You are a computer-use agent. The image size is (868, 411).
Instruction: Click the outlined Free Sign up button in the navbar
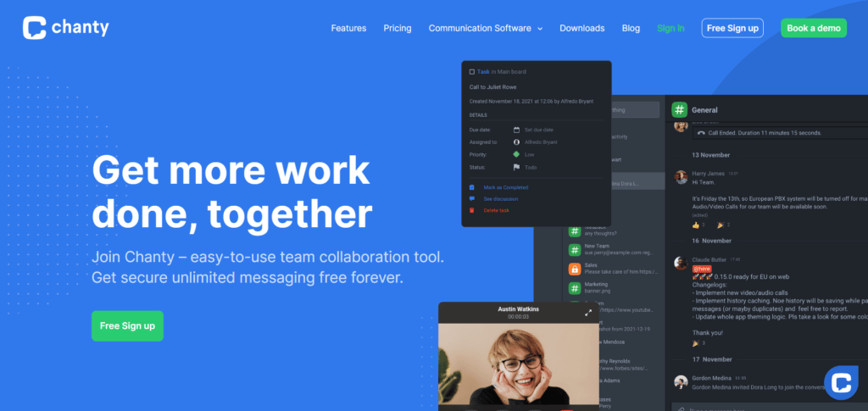(x=732, y=28)
